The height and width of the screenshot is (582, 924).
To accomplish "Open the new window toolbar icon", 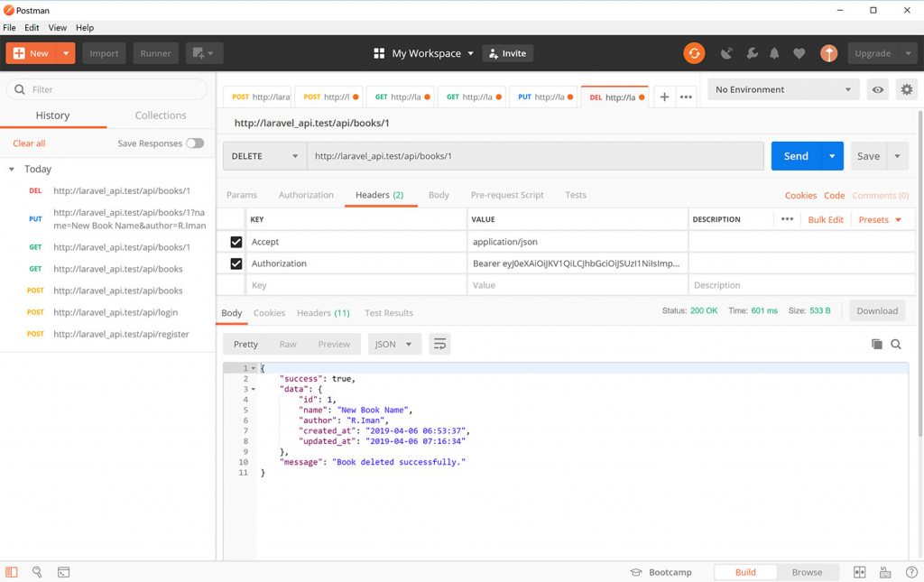I will pos(204,53).
